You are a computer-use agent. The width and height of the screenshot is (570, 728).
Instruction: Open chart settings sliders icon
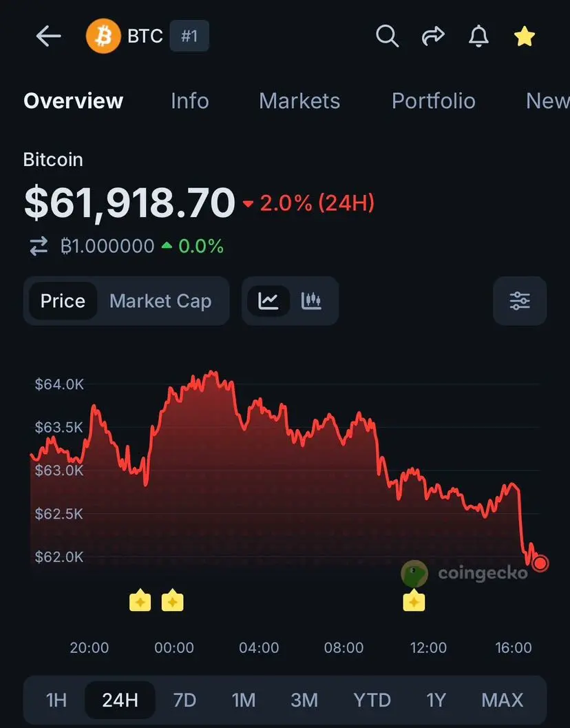coord(520,301)
